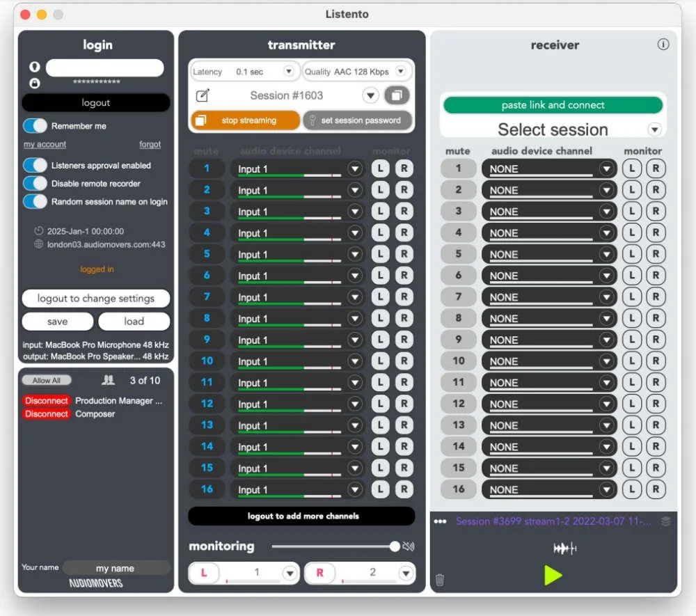Click the layers icon beside recording name
The height and width of the screenshot is (616, 696).
tap(665, 521)
